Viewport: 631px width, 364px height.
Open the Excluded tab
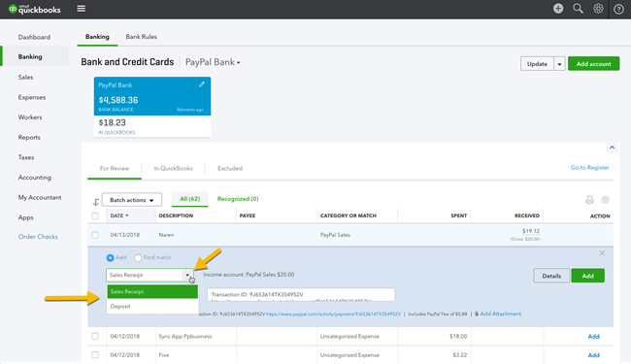[x=230, y=169]
